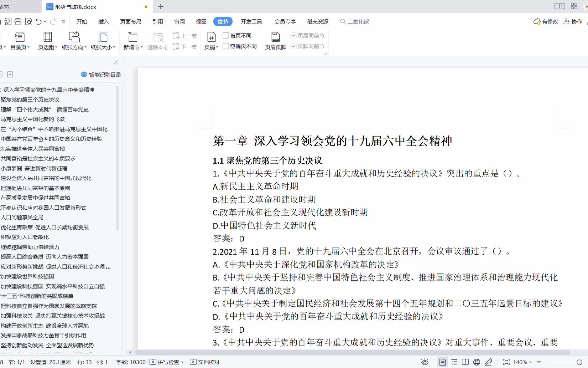Close the navigation pane

pos(116,62)
